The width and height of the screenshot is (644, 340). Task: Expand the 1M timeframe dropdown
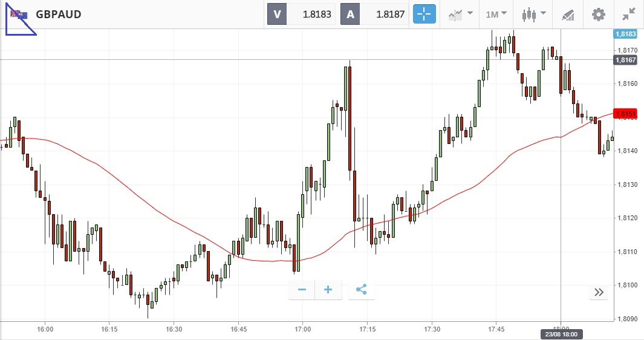coord(496,14)
